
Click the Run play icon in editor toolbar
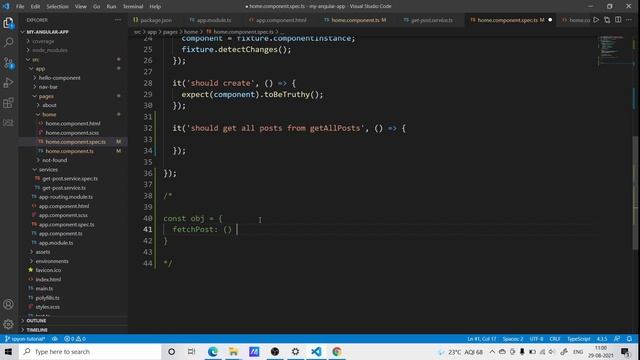point(596,20)
